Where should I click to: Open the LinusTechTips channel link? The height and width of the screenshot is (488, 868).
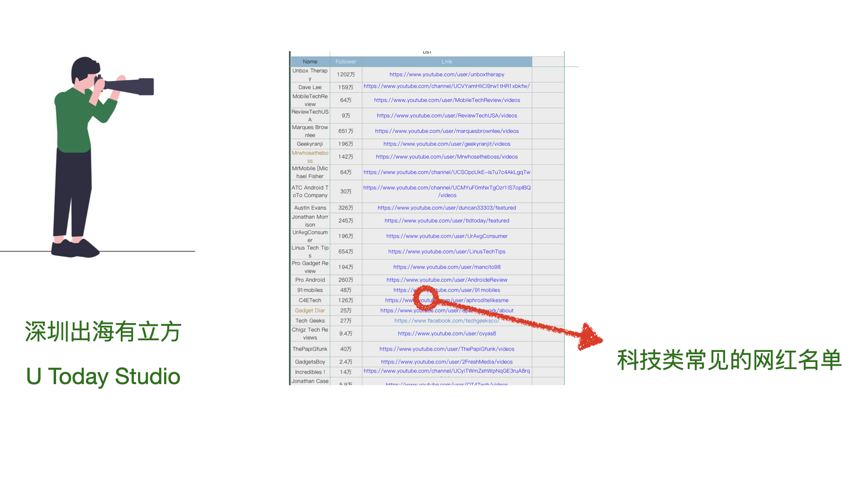click(447, 252)
